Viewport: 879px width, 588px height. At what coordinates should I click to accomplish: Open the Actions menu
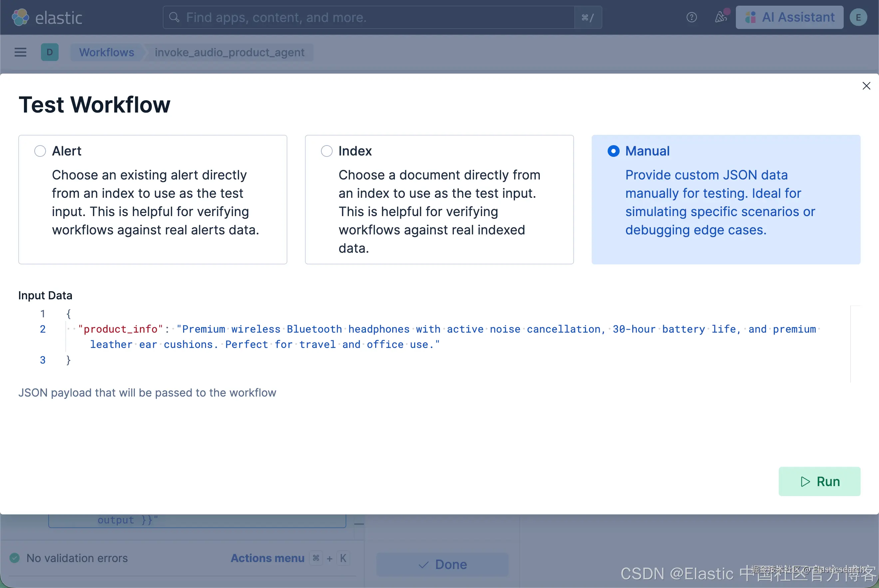coord(267,558)
